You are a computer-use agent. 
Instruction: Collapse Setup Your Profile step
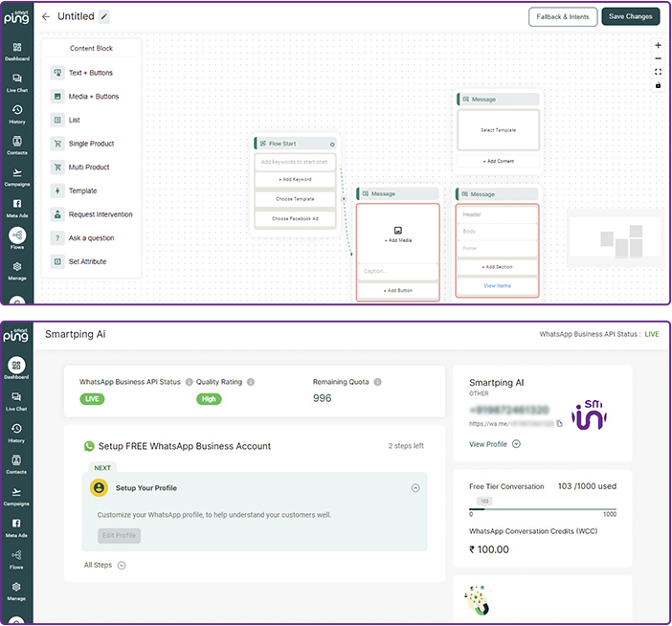pos(415,488)
